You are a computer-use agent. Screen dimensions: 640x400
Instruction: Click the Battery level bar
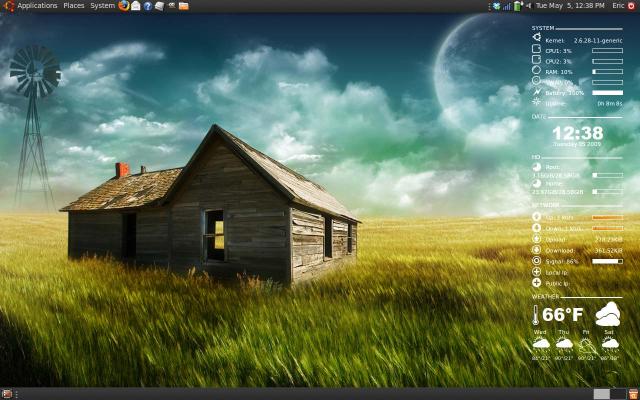point(607,93)
